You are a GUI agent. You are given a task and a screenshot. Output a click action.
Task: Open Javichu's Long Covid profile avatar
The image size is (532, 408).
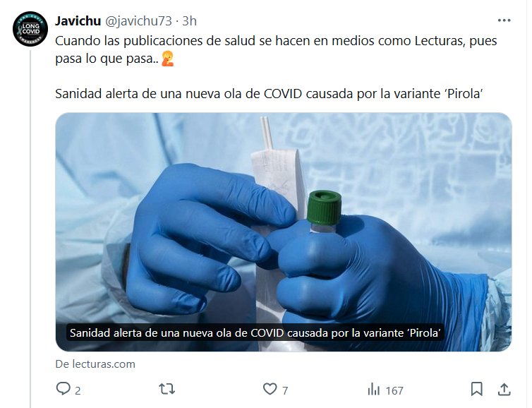tap(30, 29)
